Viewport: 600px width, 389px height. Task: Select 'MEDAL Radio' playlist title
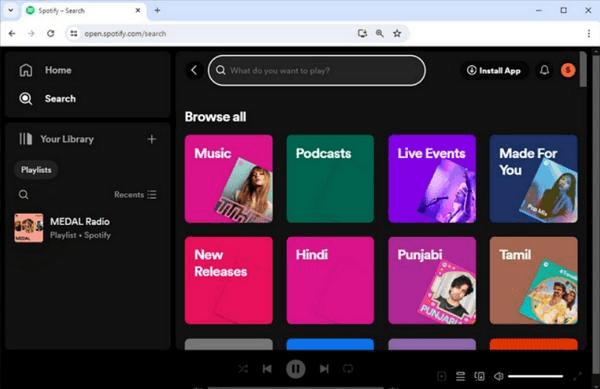[80, 221]
